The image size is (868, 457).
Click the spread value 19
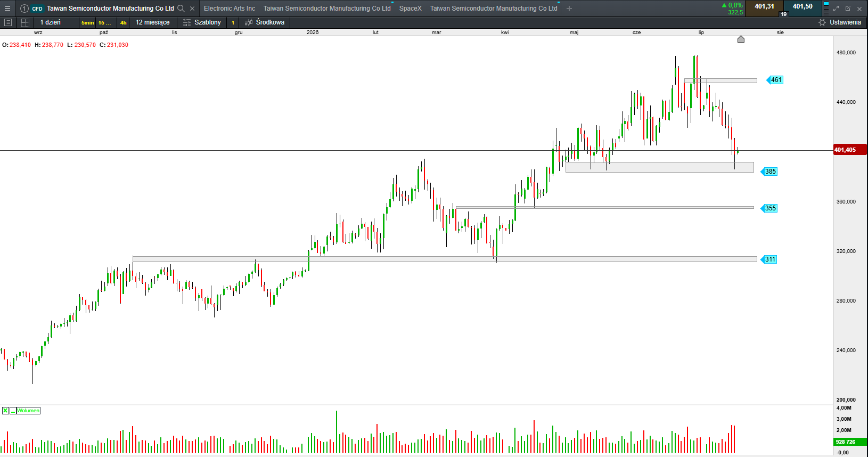(783, 14)
